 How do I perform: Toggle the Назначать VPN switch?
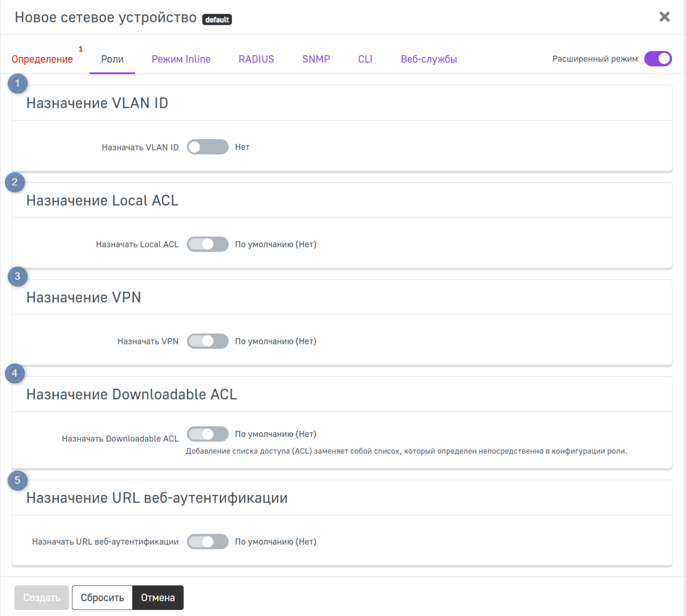pyautogui.click(x=207, y=341)
